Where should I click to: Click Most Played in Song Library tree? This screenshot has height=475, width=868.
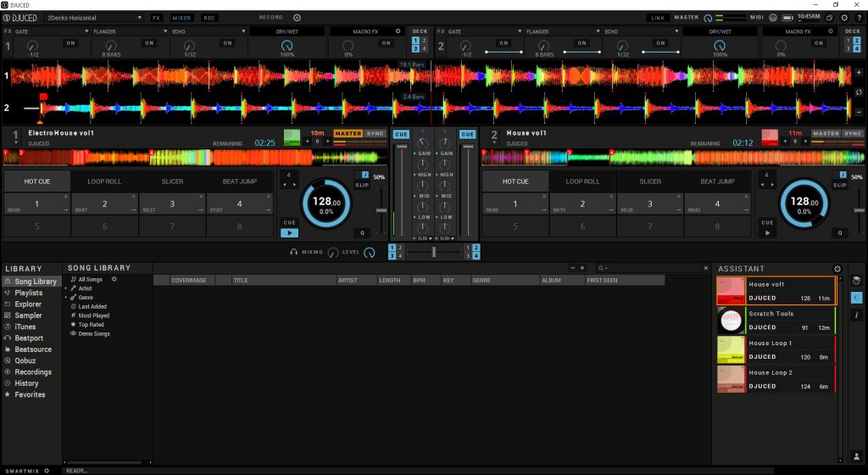pyautogui.click(x=93, y=316)
